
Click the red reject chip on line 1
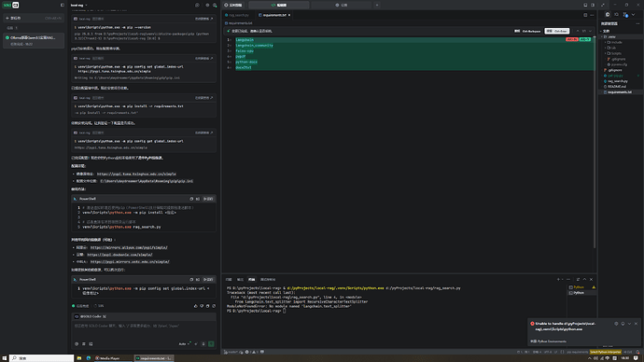point(572,39)
